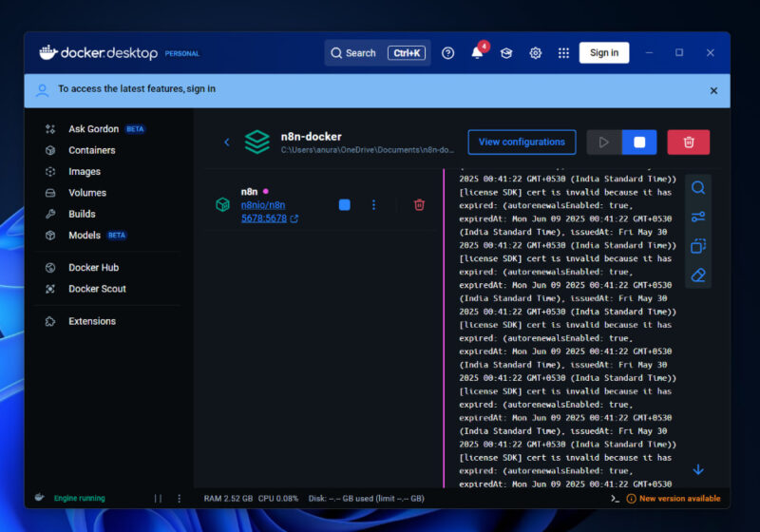Copy logs to clipboard icon
Viewport: 760px width, 532px height.
[698, 246]
